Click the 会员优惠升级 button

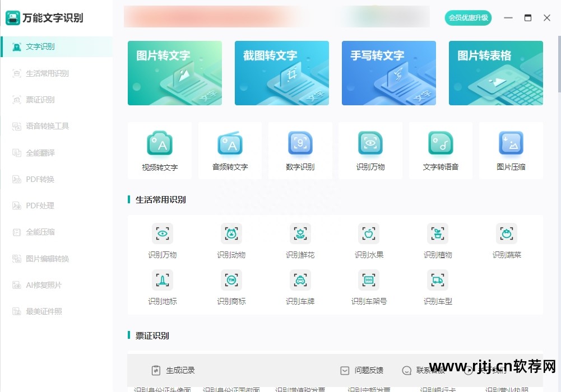coord(468,18)
